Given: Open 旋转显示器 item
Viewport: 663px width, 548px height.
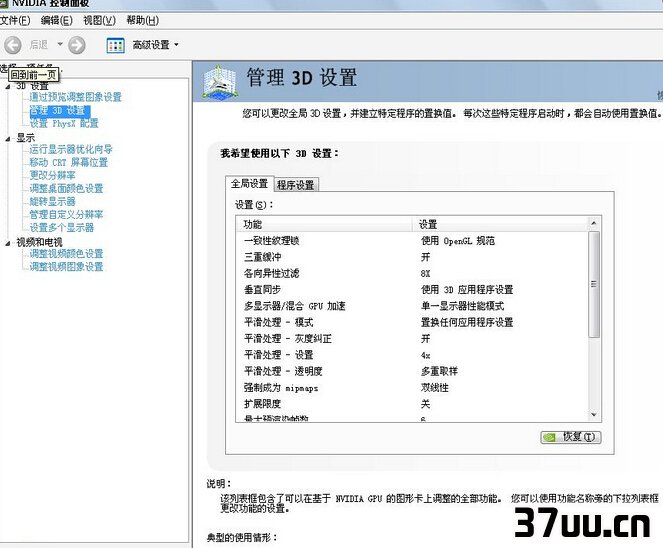Looking at the screenshot, I should pos(52,202).
